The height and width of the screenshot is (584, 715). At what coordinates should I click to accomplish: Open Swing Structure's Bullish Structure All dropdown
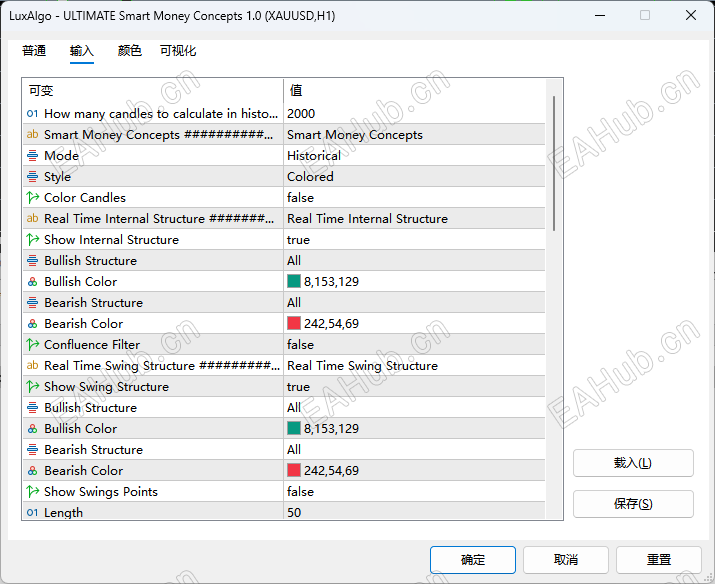pyautogui.click(x=414, y=408)
